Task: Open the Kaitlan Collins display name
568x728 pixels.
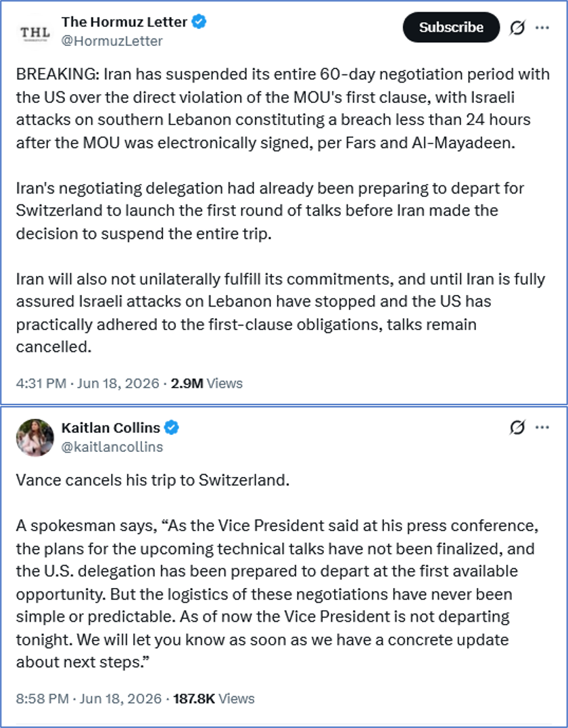Action: pos(111,427)
